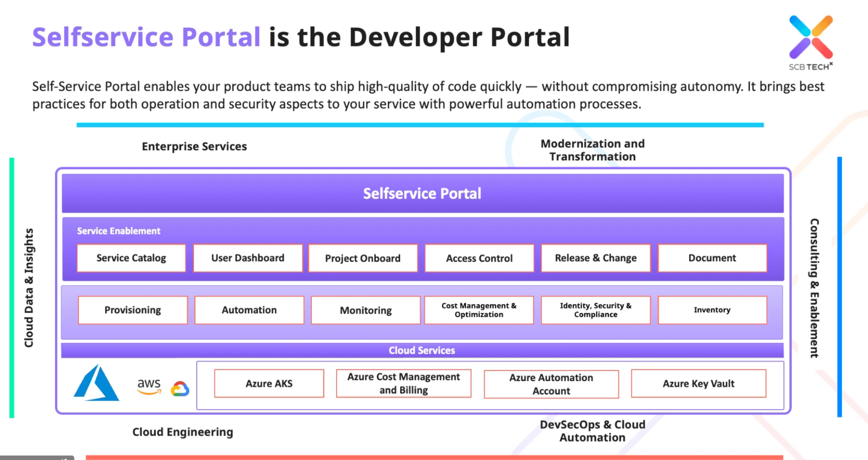Open the Document box

[x=712, y=258]
